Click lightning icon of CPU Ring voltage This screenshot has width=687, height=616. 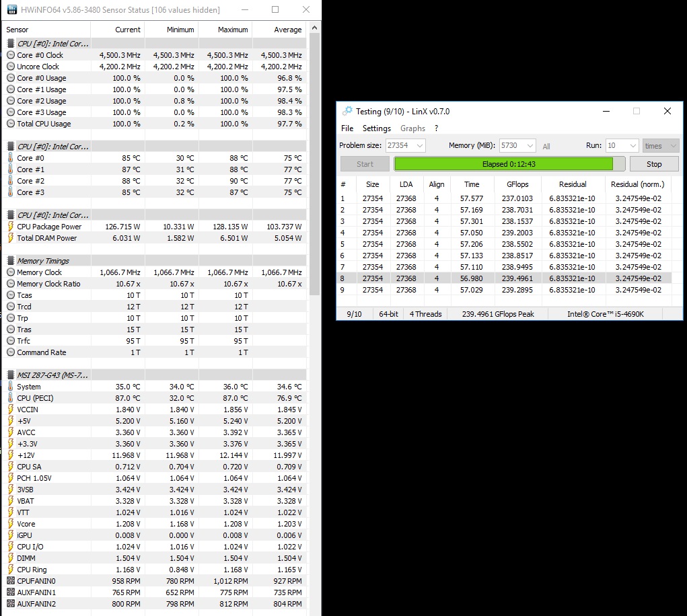[x=11, y=569]
